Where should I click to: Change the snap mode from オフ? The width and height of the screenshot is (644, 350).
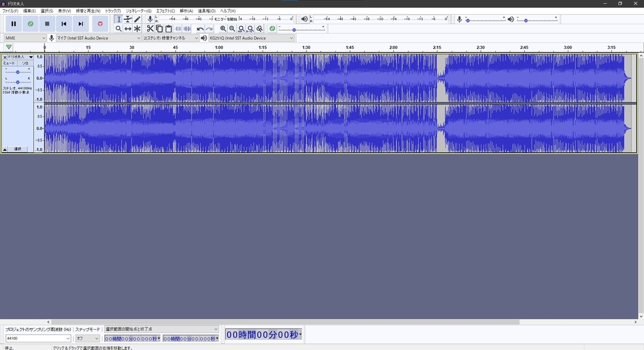pyautogui.click(x=87, y=338)
